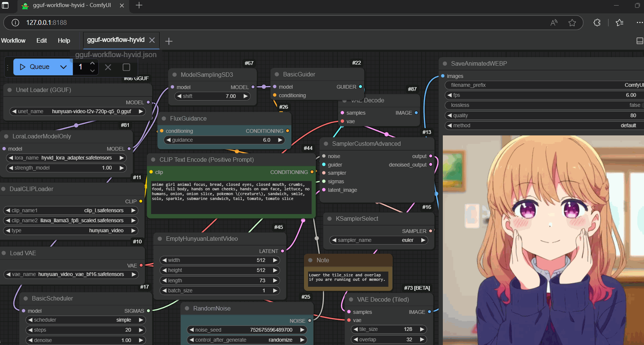Open a new browser tab

point(139,5)
